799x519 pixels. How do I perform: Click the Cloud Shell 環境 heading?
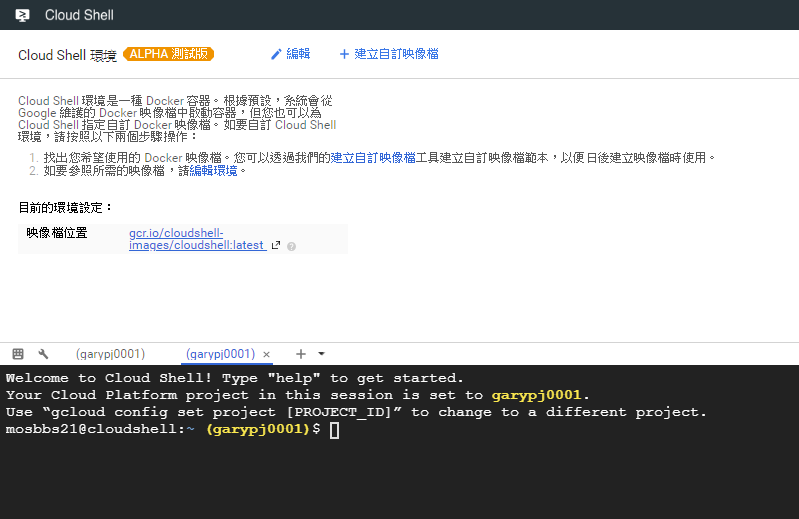click(67, 55)
